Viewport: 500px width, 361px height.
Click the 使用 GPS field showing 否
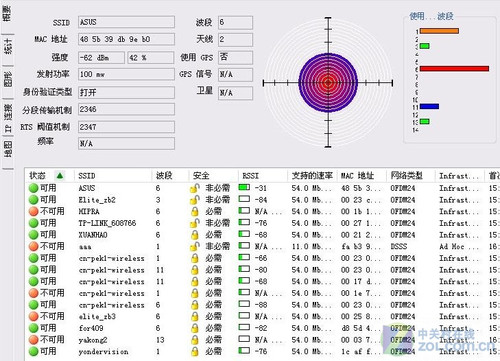(235, 57)
